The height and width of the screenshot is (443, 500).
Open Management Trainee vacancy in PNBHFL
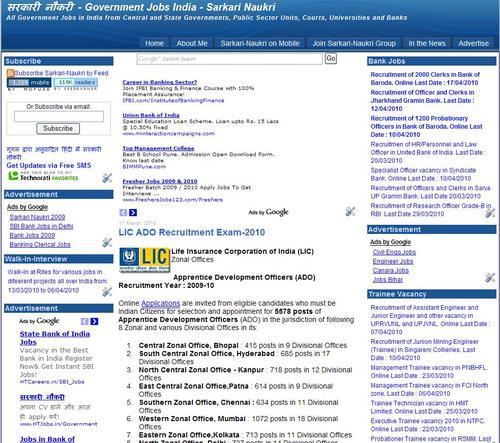tap(429, 372)
